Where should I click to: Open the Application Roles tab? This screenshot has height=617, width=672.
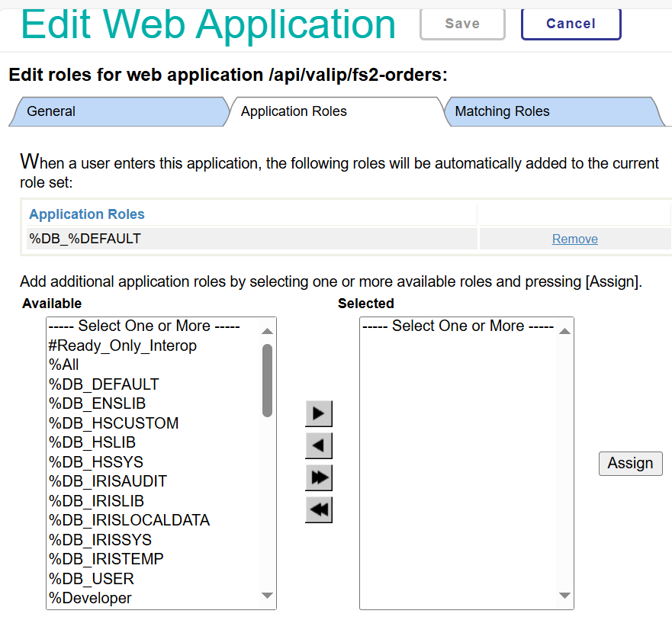(x=337, y=111)
